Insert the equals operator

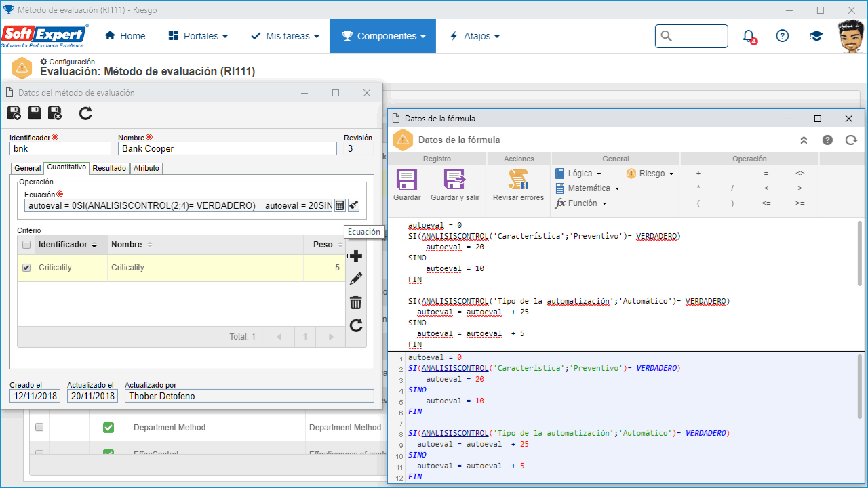766,174
